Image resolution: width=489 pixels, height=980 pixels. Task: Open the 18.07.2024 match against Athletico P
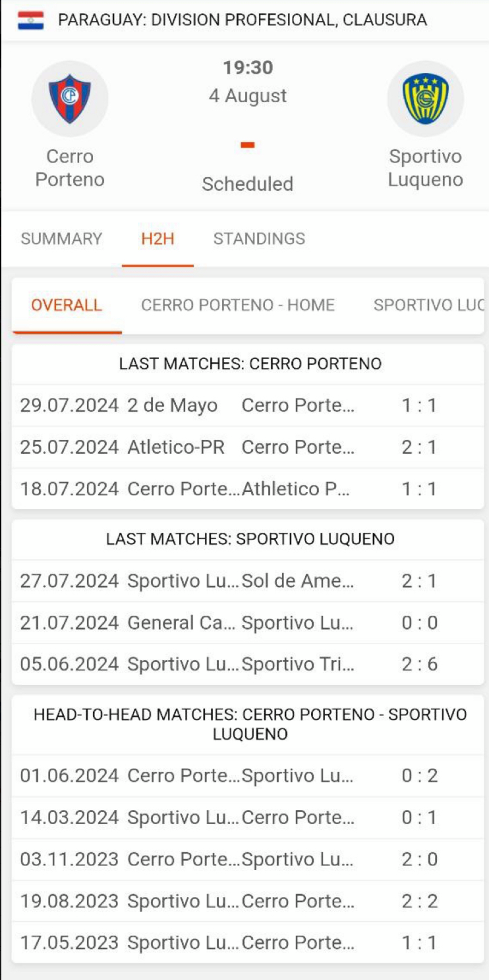click(x=248, y=489)
